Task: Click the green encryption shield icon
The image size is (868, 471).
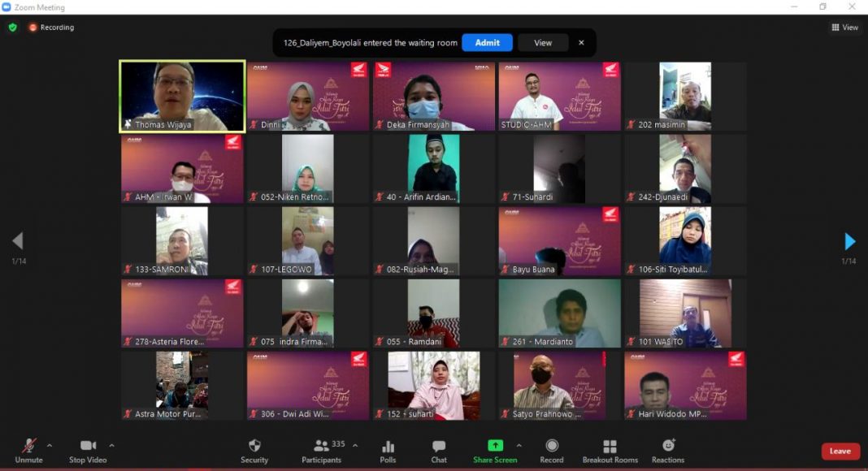Action: point(12,28)
